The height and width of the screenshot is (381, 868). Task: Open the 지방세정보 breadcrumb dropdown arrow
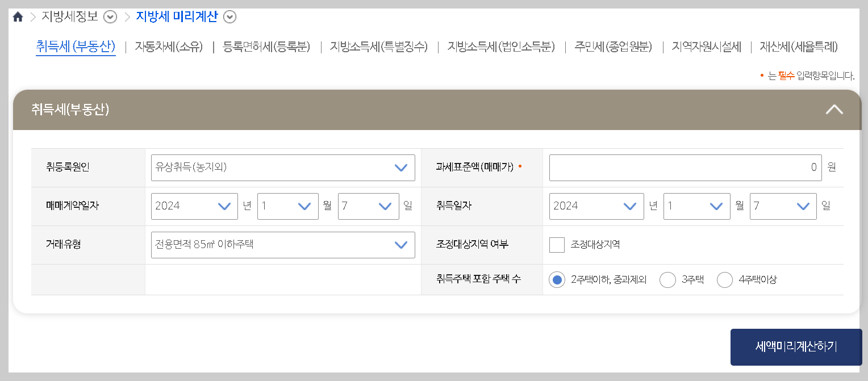pos(110,17)
